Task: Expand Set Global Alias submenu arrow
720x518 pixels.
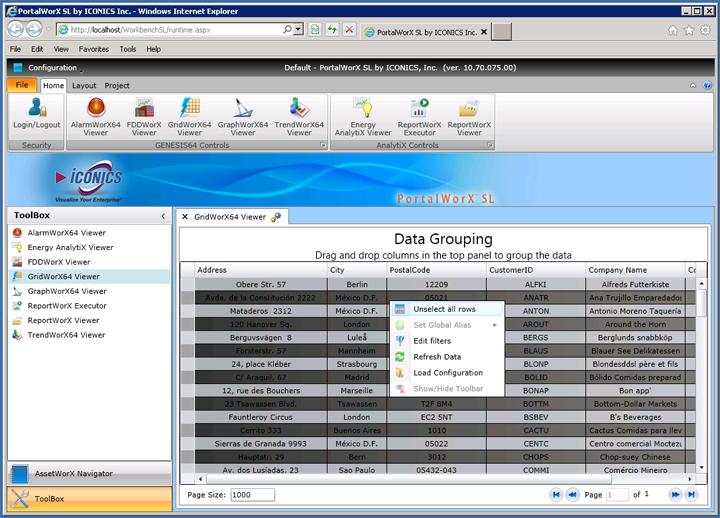Action: coord(495,325)
